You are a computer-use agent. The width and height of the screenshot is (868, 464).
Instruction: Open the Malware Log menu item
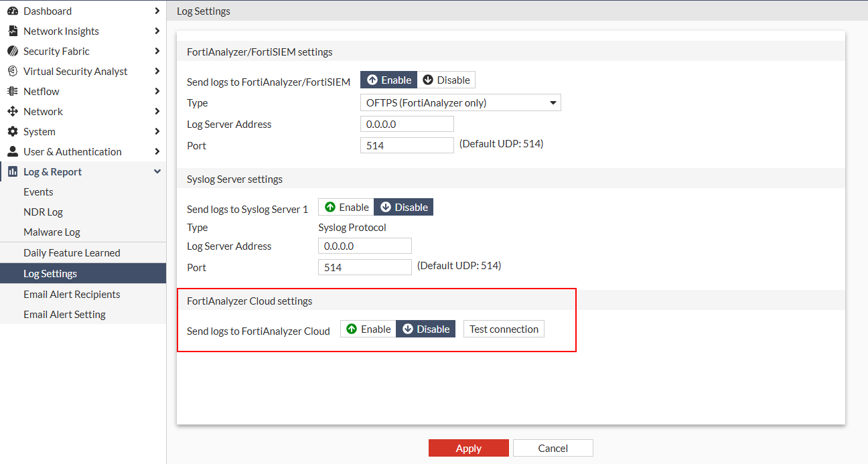(83, 232)
